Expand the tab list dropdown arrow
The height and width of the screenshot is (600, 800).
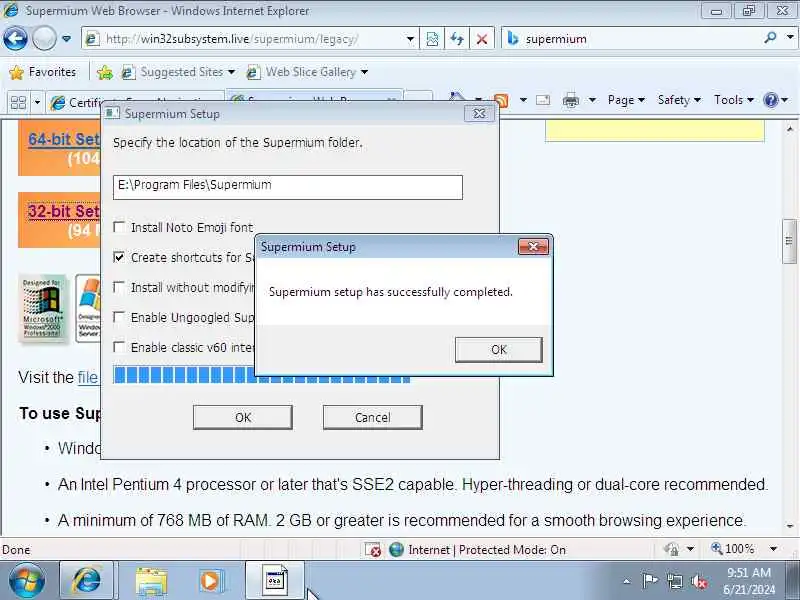tap(37, 103)
